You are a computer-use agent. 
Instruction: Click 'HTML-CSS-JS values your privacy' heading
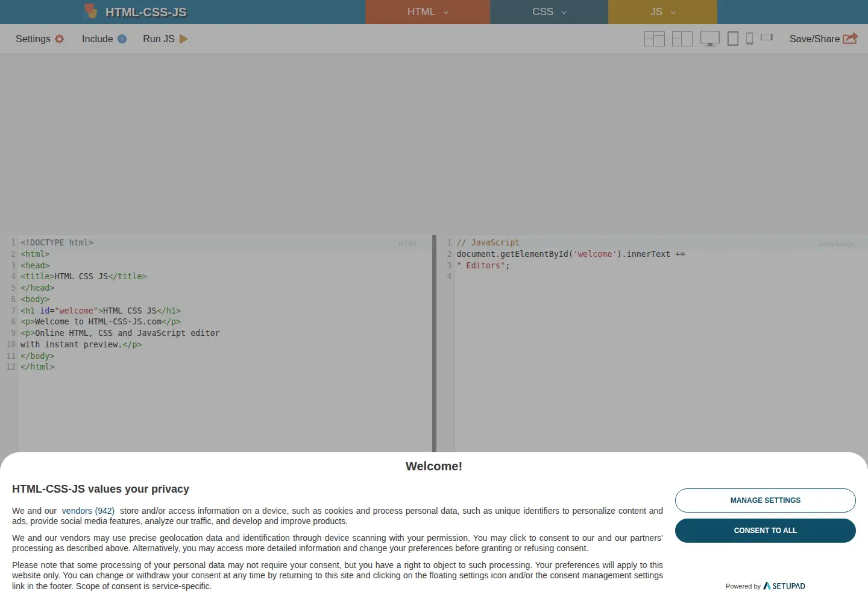(101, 489)
